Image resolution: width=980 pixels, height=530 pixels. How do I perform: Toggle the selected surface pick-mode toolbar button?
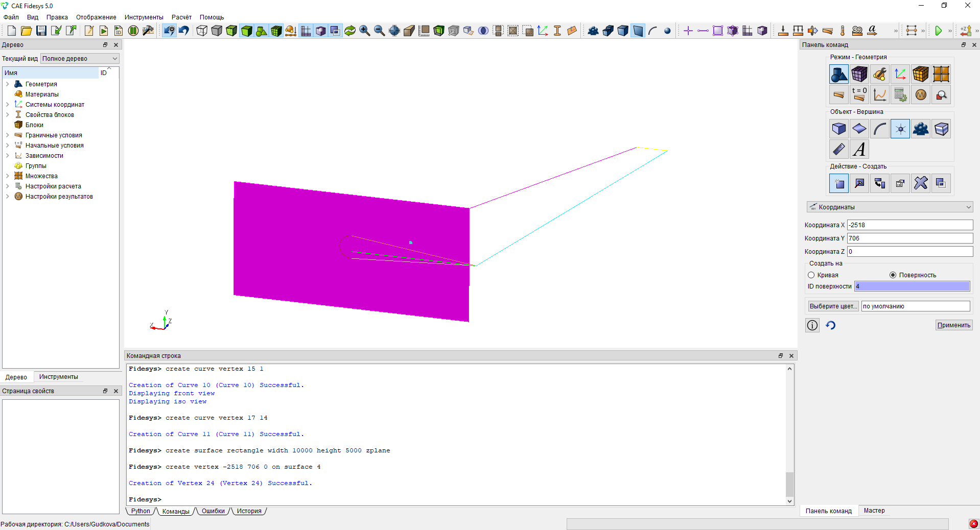tap(638, 31)
